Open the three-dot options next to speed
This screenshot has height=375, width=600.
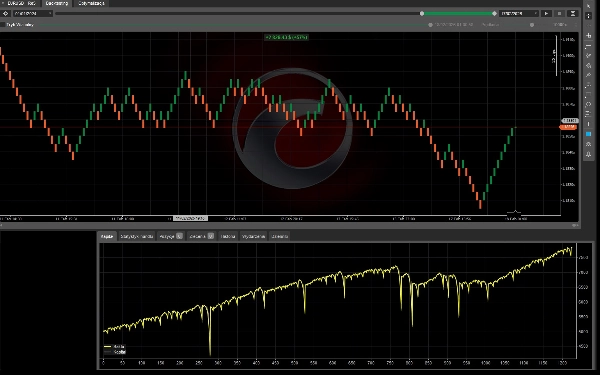pos(576,25)
